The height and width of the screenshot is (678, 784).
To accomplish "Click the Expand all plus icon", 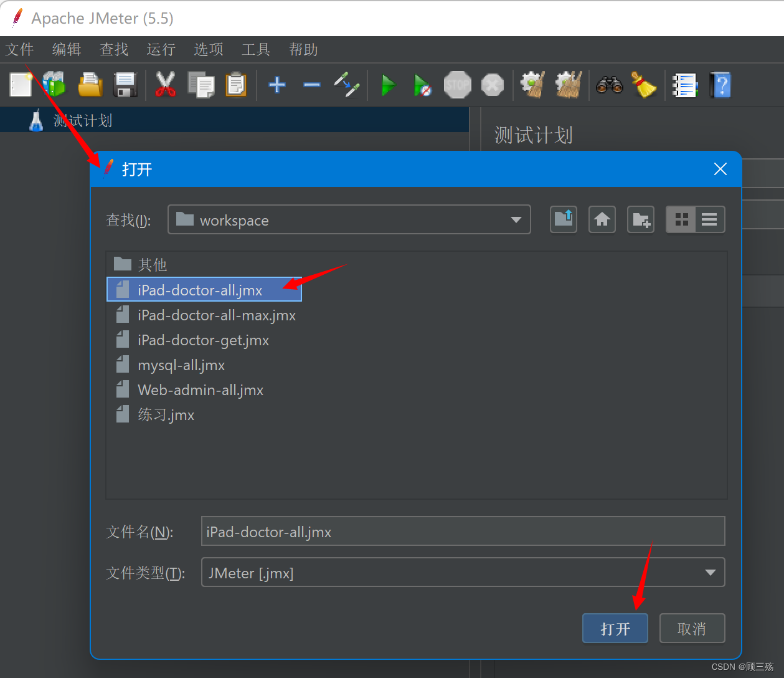I will pyautogui.click(x=277, y=85).
